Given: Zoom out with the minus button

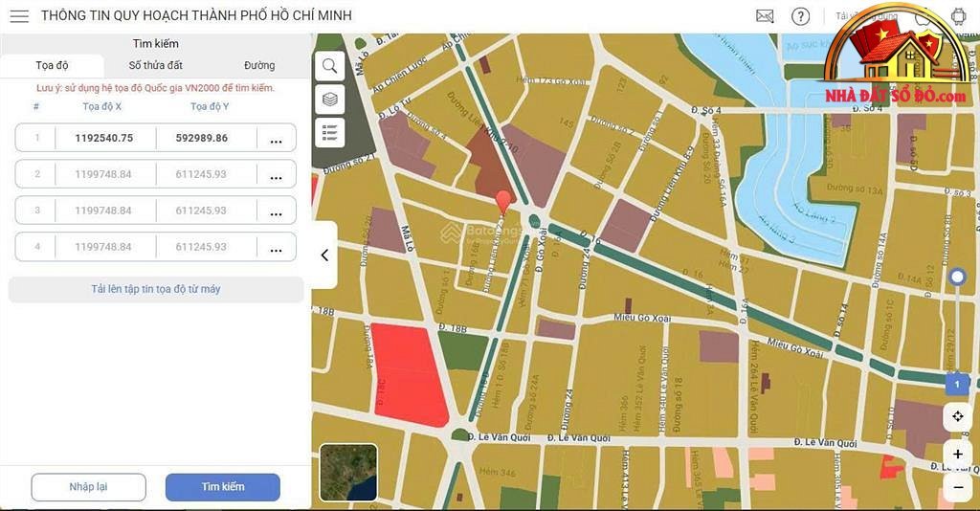Looking at the screenshot, I should click(957, 487).
